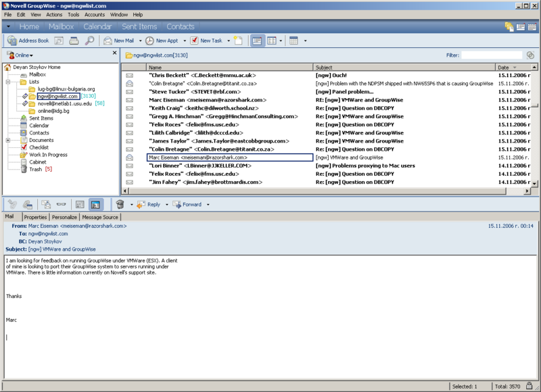Sort messages by the Name column header
541x392 pixels.
click(x=230, y=68)
